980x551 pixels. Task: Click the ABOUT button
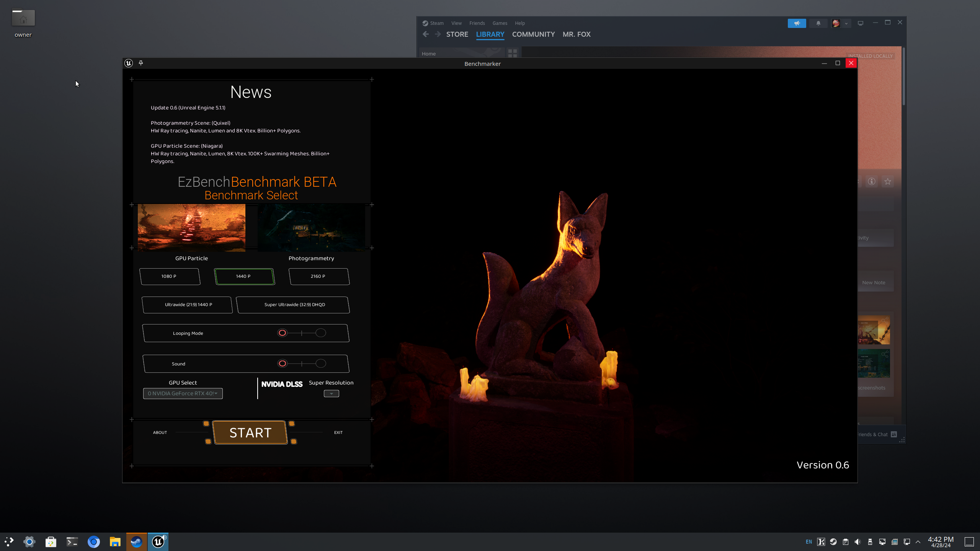click(160, 433)
